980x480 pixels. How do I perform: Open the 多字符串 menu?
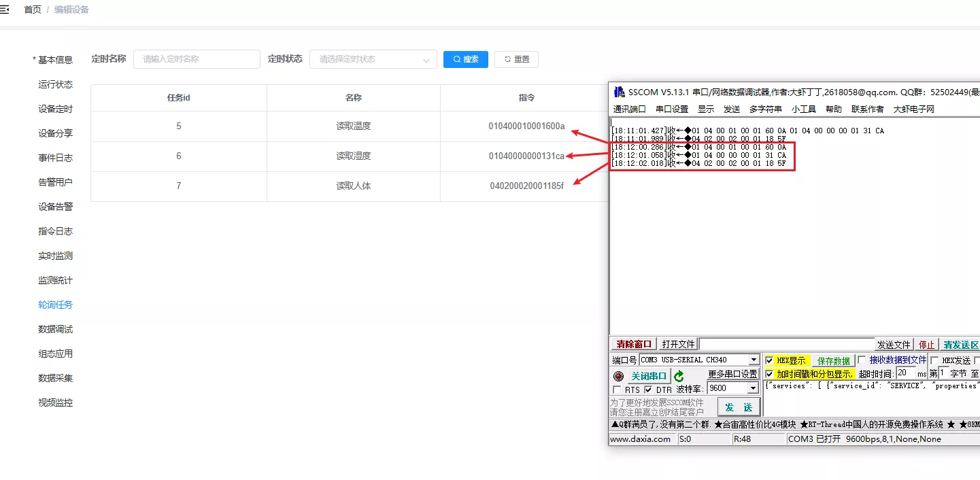coord(765,109)
